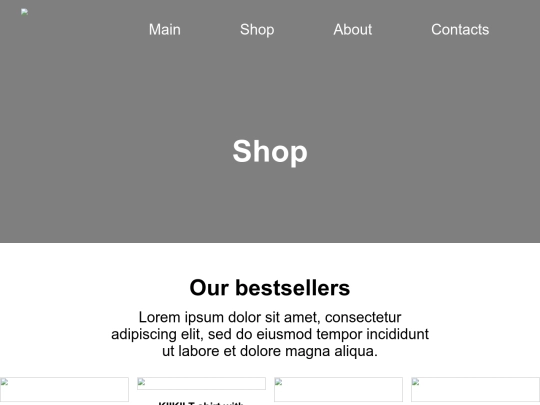Select the KIIKII T-shirt product title
The height and width of the screenshot is (405, 540).
[201, 403]
